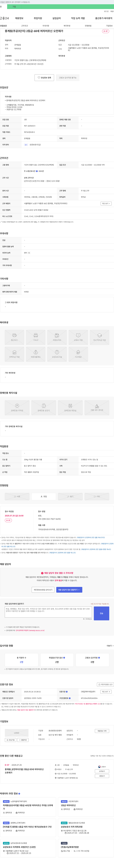
Task: Select the 건물 내부 경사로 icon
Action: 97,408
